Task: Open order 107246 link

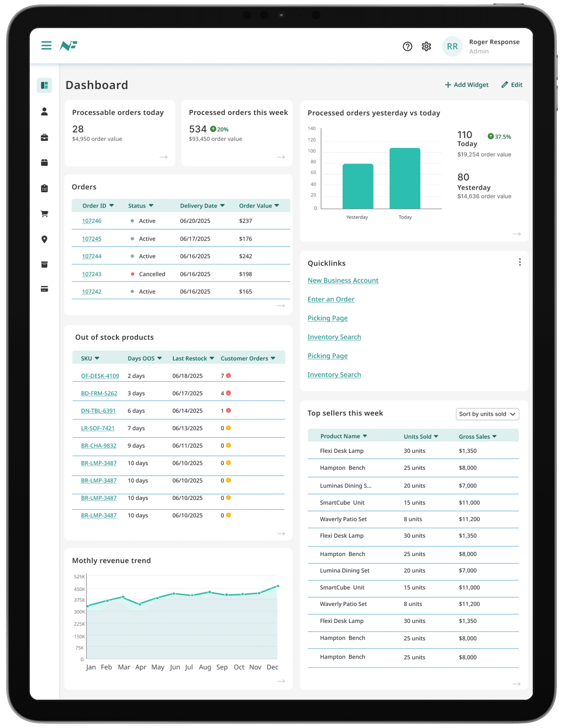Action: (x=92, y=221)
